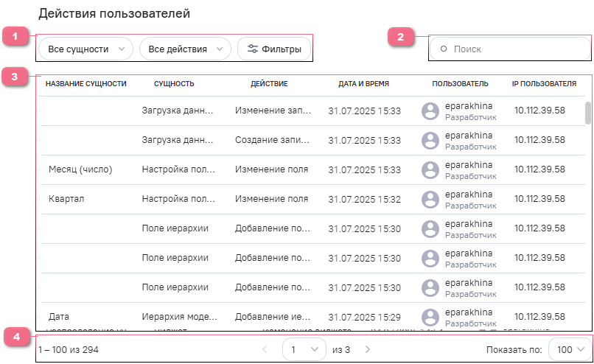This screenshot has height=364, width=594.
Task: Open the Фильтры button
Action: (x=274, y=49)
